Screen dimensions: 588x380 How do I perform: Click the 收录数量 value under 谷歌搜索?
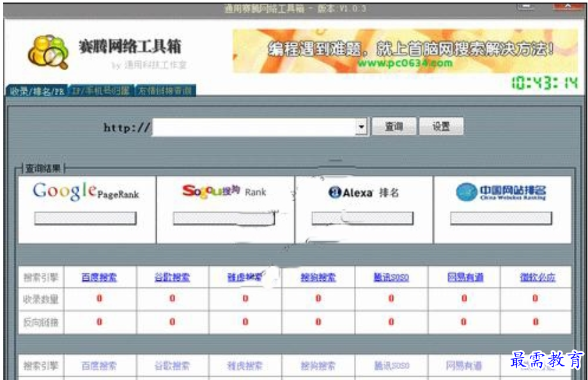click(x=172, y=298)
